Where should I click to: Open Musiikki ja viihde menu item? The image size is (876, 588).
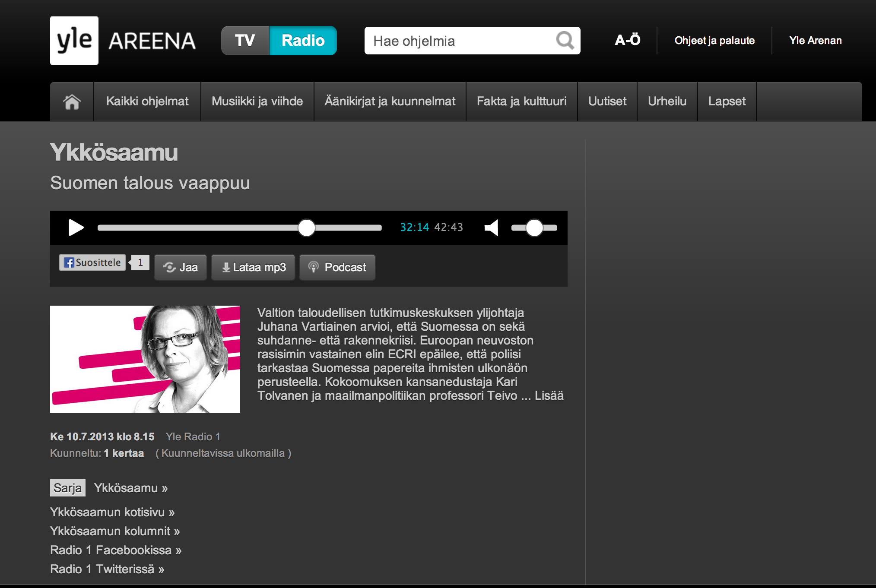(x=257, y=101)
